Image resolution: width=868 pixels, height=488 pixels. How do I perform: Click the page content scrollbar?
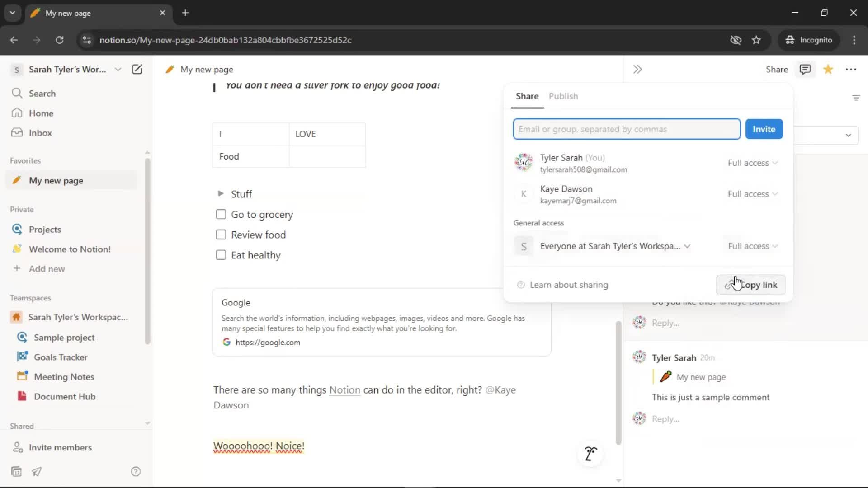point(618,382)
